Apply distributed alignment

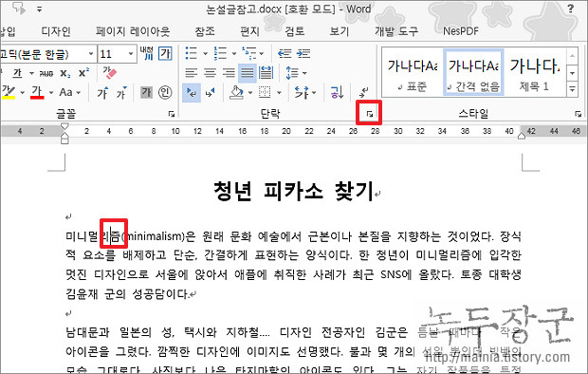point(266,73)
